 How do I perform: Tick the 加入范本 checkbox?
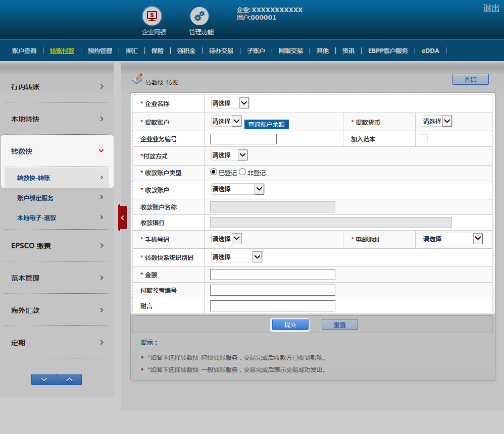pyautogui.click(x=424, y=138)
